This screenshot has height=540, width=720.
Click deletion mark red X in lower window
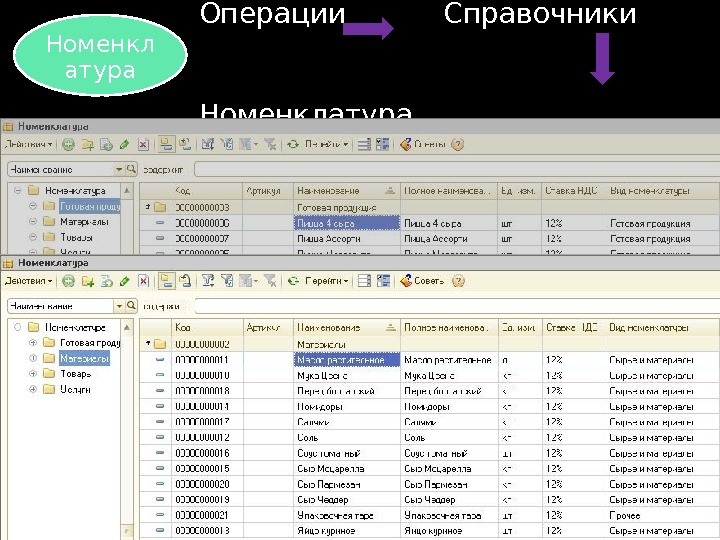(x=144, y=281)
